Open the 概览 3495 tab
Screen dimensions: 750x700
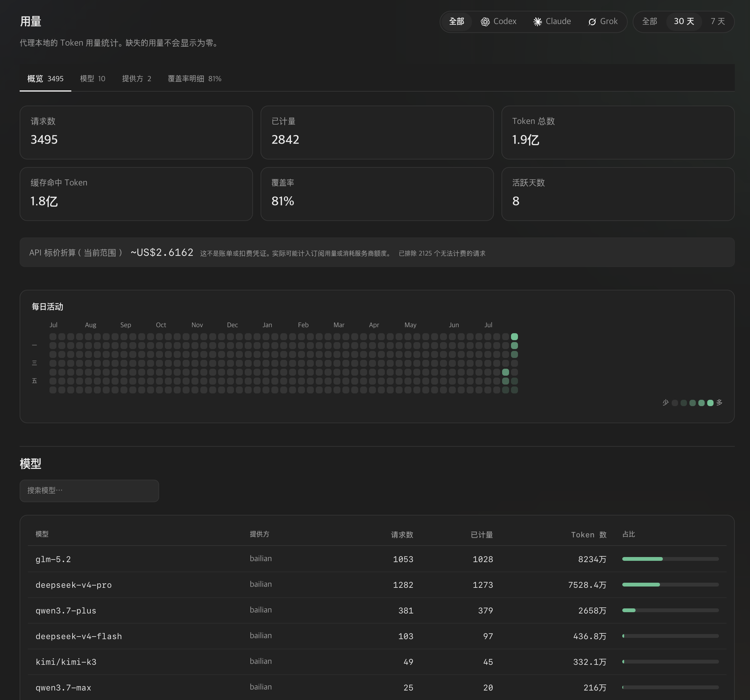(45, 79)
